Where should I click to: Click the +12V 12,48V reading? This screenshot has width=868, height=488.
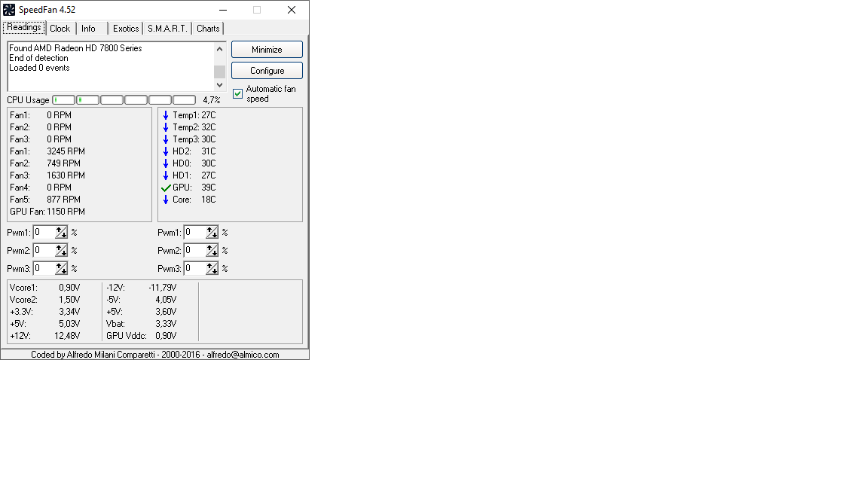pos(45,336)
